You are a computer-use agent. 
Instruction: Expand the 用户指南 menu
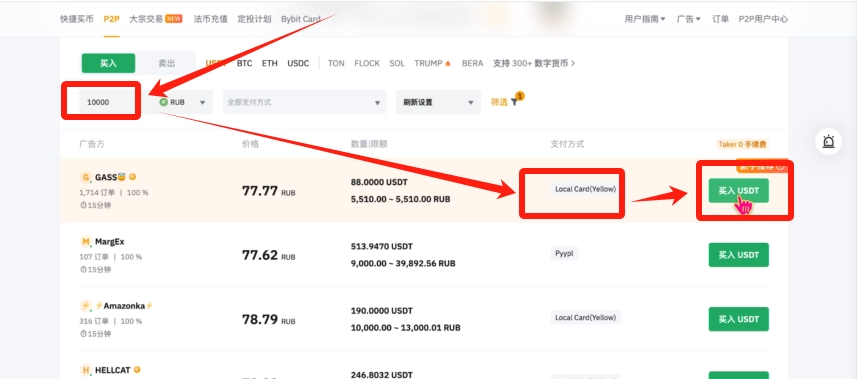tap(645, 19)
